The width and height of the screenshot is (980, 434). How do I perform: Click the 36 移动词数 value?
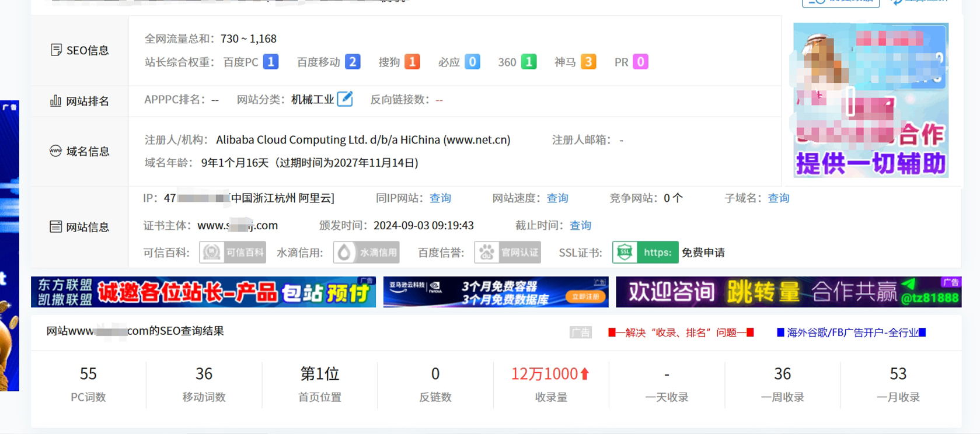pyautogui.click(x=204, y=374)
